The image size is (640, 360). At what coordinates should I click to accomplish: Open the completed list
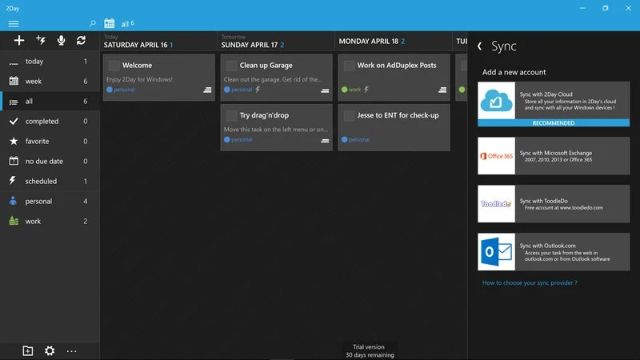50,121
